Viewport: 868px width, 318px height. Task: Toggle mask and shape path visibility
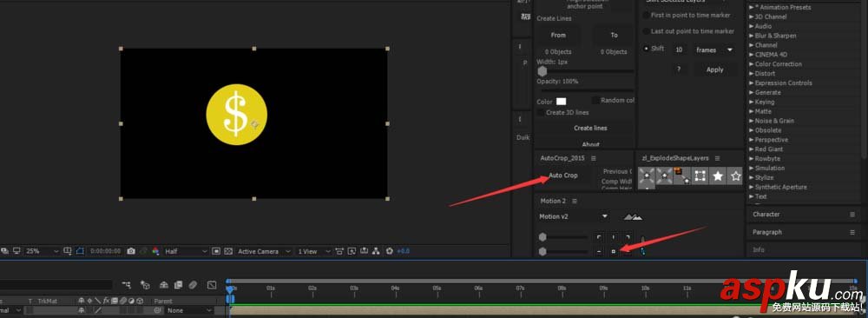click(80, 251)
